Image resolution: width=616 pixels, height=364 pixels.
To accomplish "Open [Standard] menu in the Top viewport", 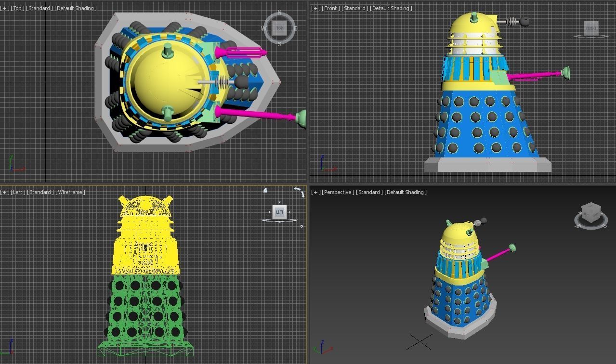I will point(39,8).
